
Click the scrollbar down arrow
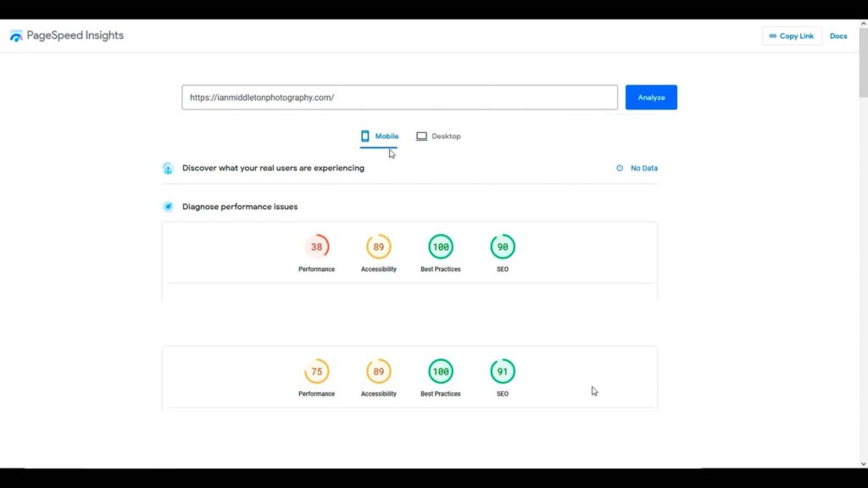[x=864, y=464]
